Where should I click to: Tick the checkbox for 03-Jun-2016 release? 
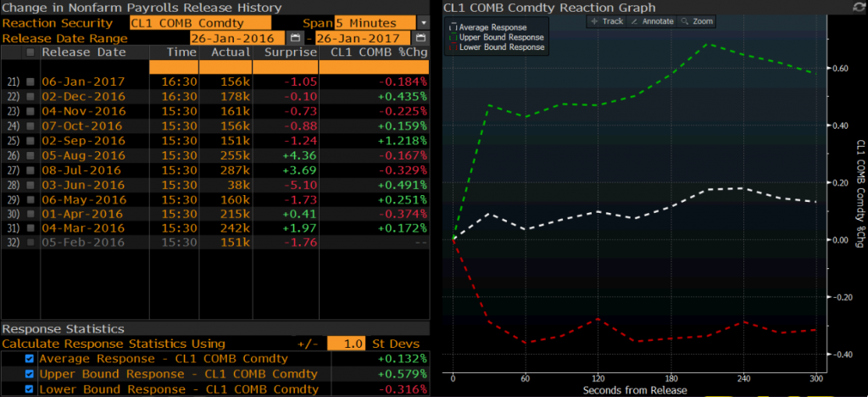tap(31, 184)
